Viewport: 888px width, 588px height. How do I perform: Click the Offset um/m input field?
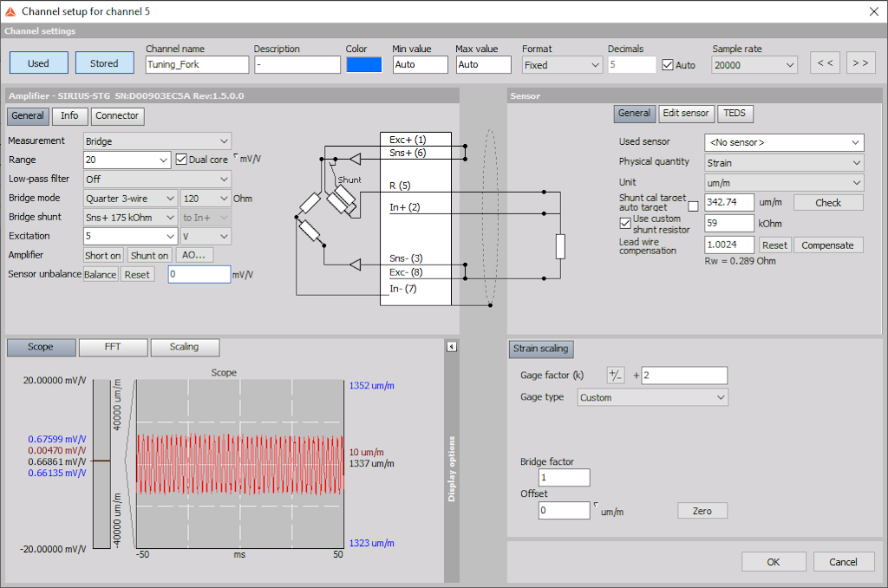pyautogui.click(x=564, y=511)
